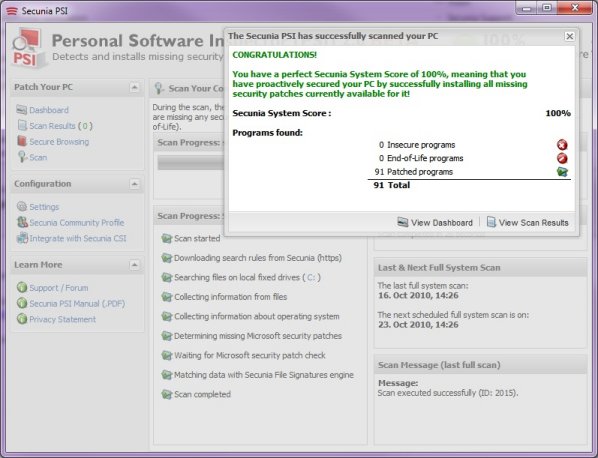
Task: Collapse the Configuration panel
Action: click(x=134, y=184)
